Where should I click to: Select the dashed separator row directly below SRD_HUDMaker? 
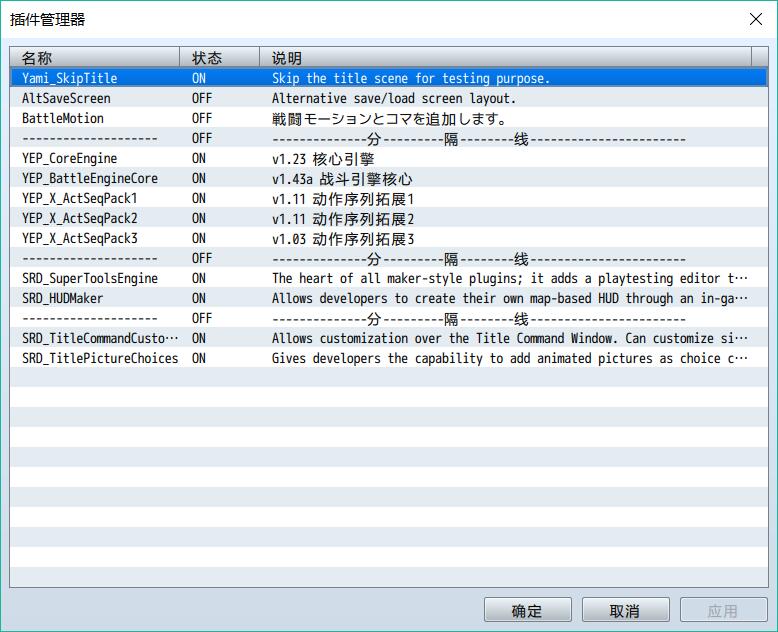coord(389,318)
